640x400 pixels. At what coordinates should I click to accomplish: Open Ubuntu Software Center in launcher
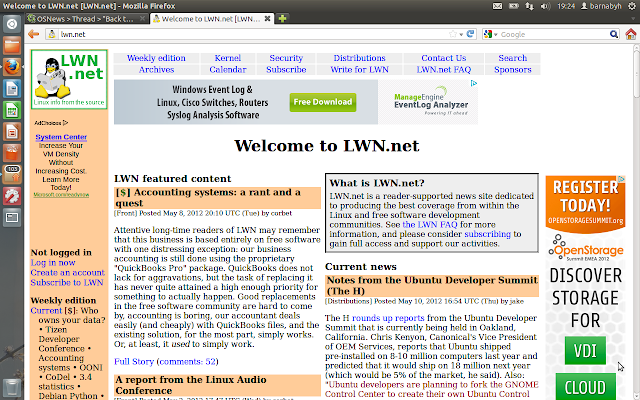click(12, 153)
